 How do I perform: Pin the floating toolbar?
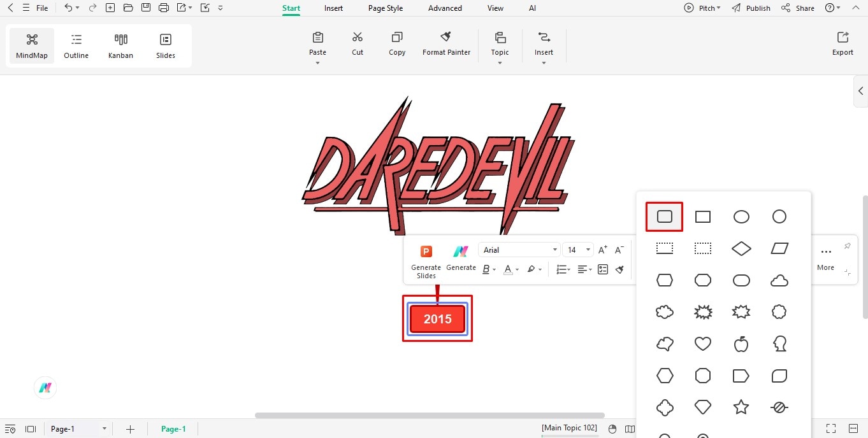click(847, 246)
